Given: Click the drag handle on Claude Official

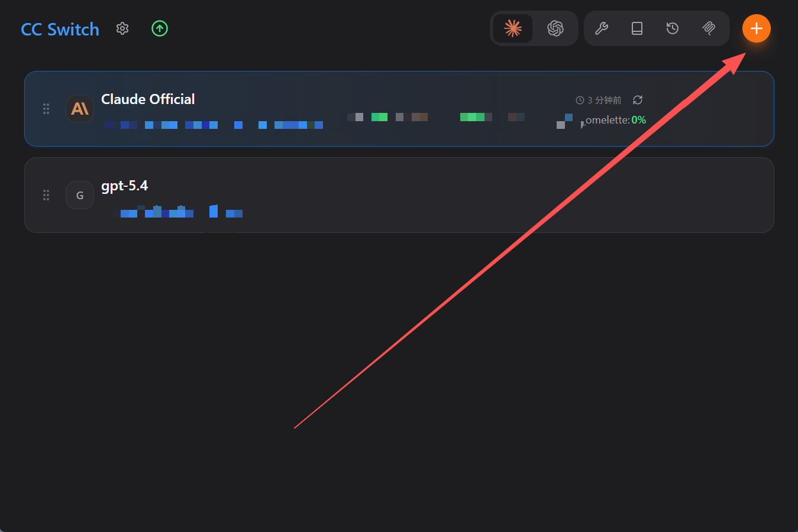Looking at the screenshot, I should [x=46, y=109].
